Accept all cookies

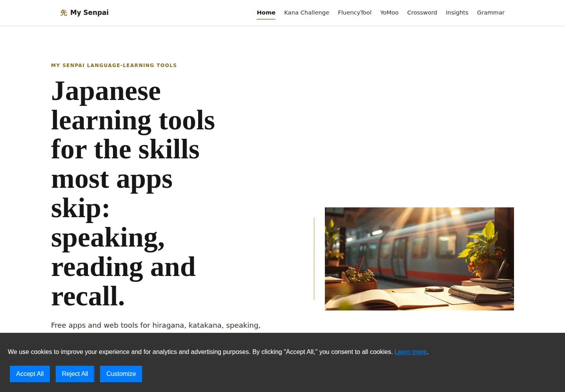[30, 374]
